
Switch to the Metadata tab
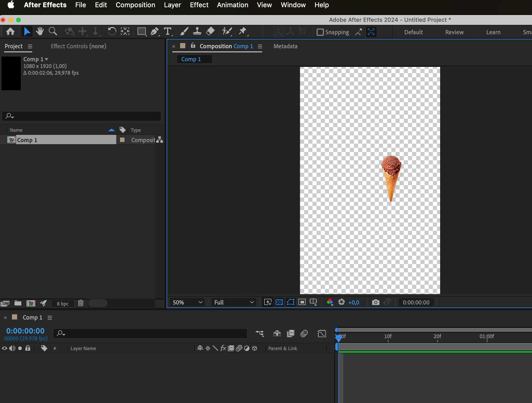coord(285,46)
